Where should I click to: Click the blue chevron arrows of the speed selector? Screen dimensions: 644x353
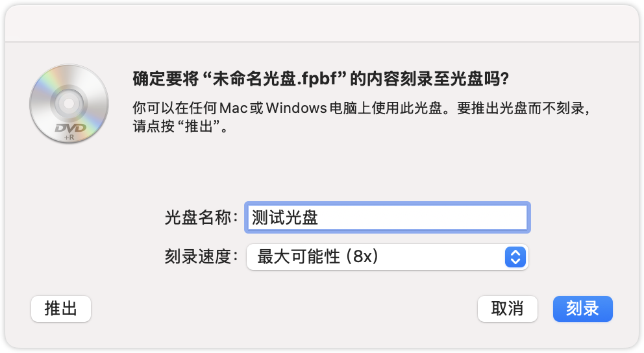[x=514, y=256]
